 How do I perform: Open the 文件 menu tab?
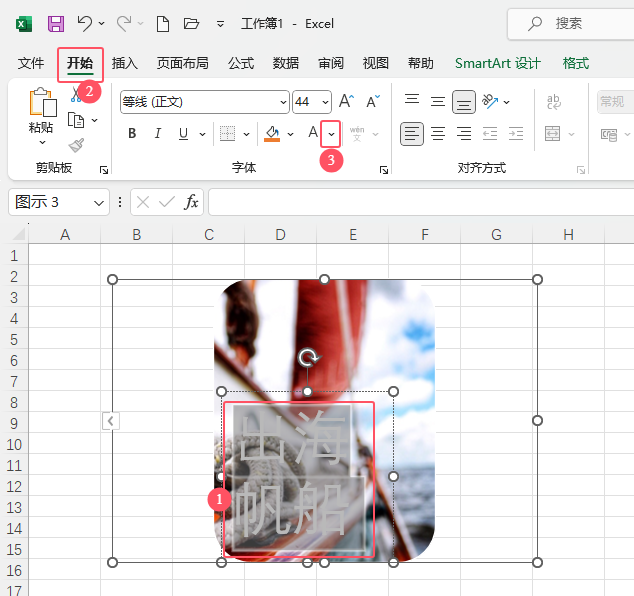pyautogui.click(x=31, y=63)
